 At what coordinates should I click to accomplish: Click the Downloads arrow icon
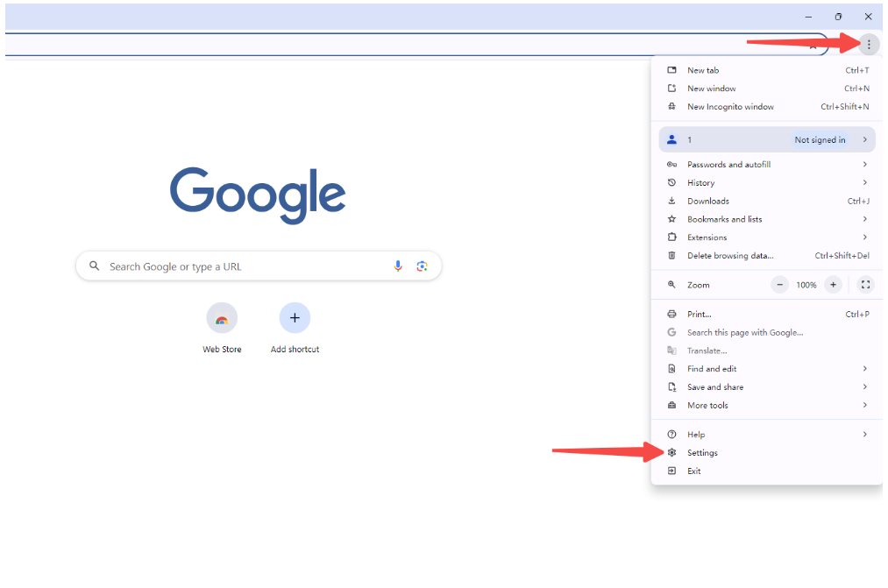[x=671, y=201]
